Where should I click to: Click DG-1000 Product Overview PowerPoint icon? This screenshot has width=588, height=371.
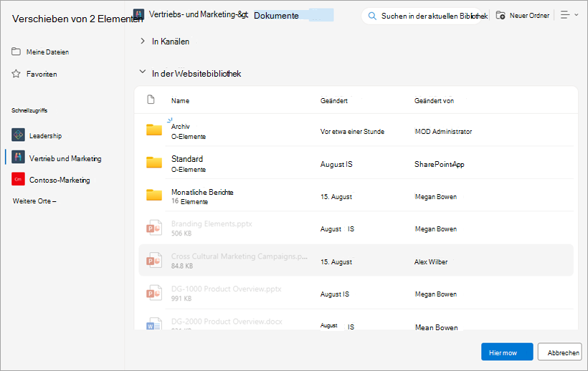[153, 293]
